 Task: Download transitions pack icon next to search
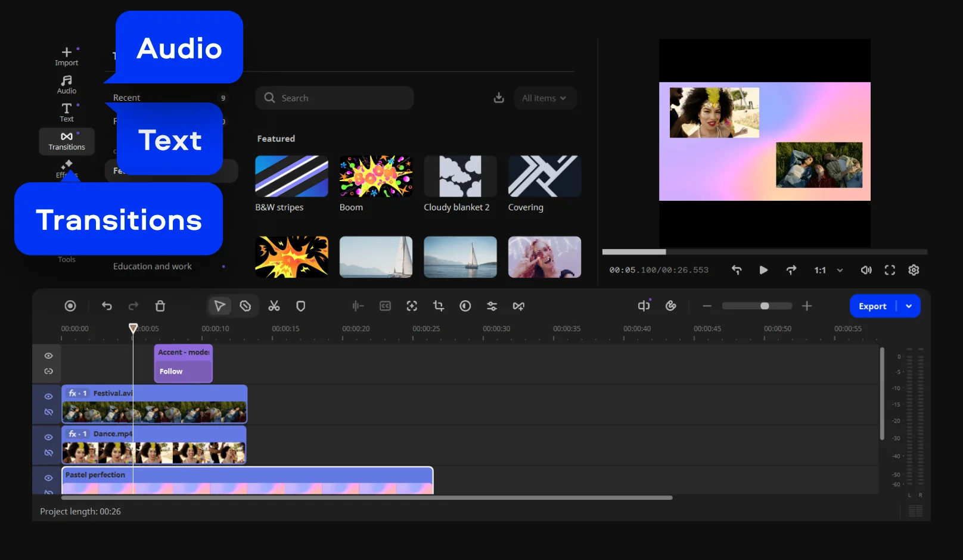click(x=499, y=98)
